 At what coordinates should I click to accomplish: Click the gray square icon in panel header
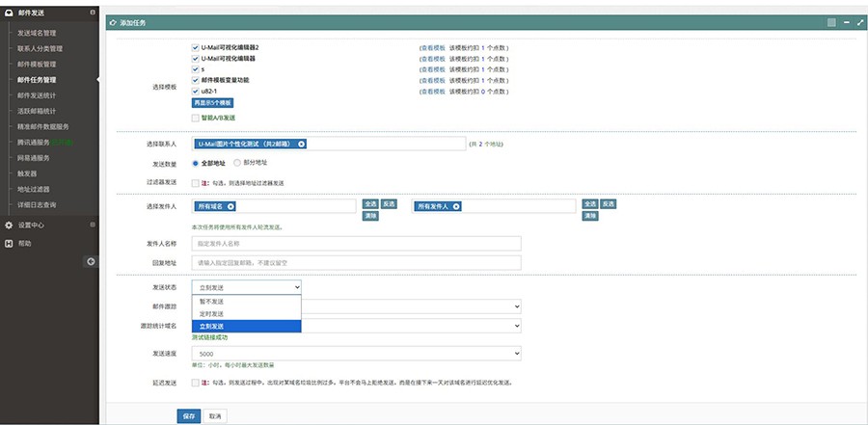[831, 23]
